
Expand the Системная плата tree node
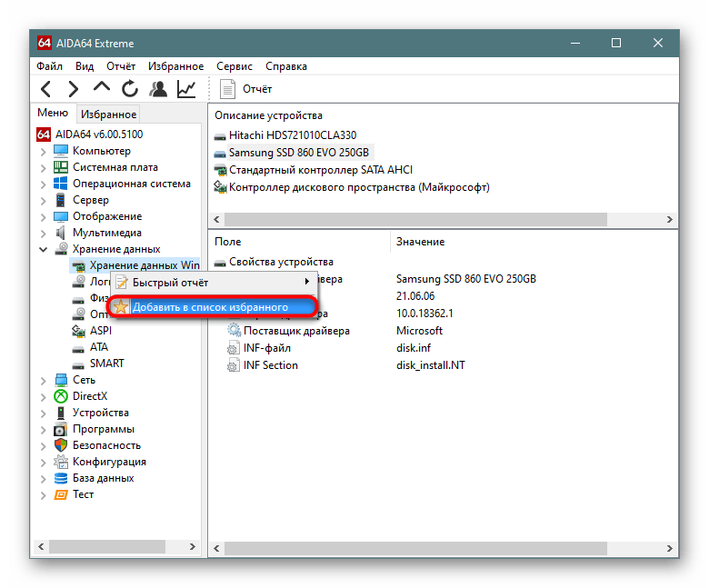pyautogui.click(x=43, y=168)
